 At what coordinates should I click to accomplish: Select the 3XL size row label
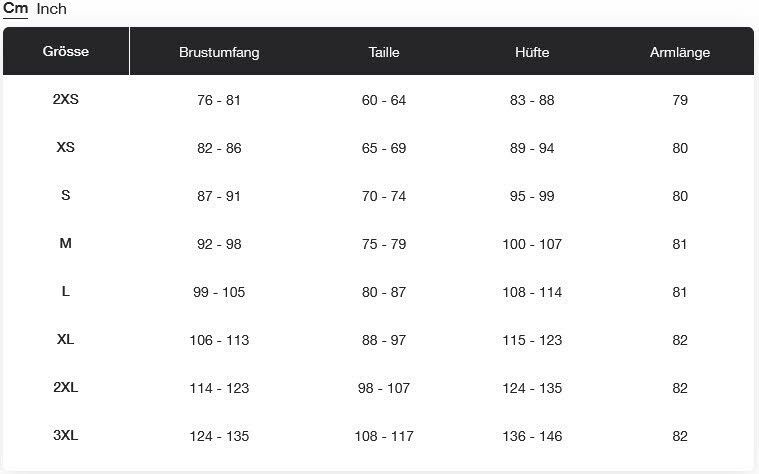click(66, 435)
